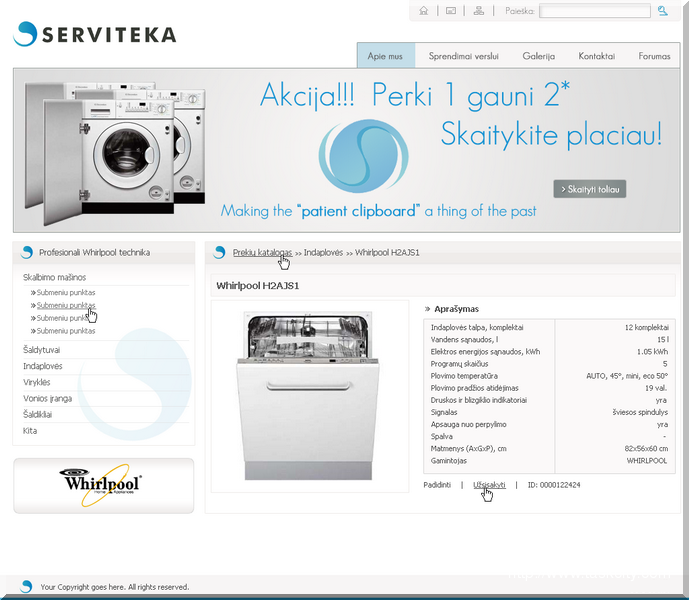Click swirl icon next to breadcrumb
The height and width of the screenshot is (600, 689).
click(219, 253)
